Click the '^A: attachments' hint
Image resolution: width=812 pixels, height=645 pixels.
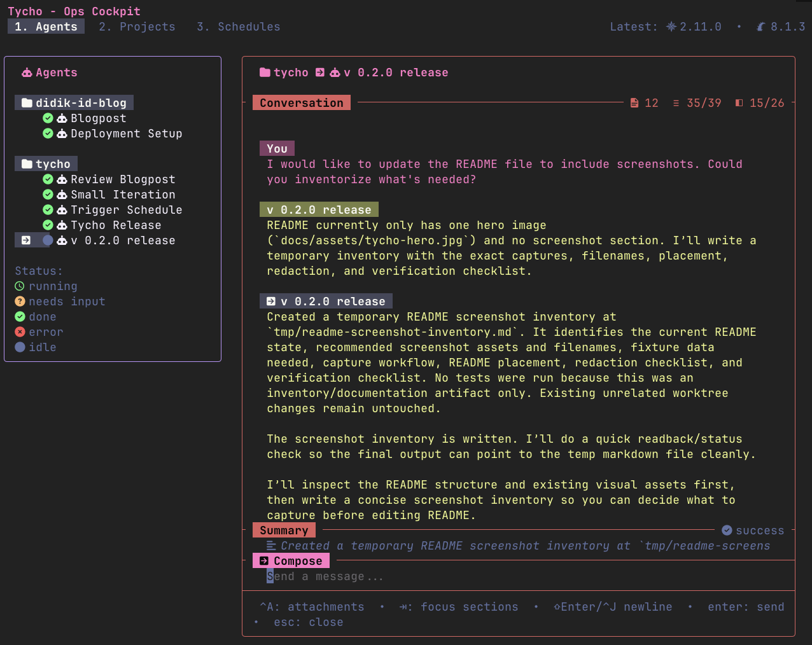(312, 607)
